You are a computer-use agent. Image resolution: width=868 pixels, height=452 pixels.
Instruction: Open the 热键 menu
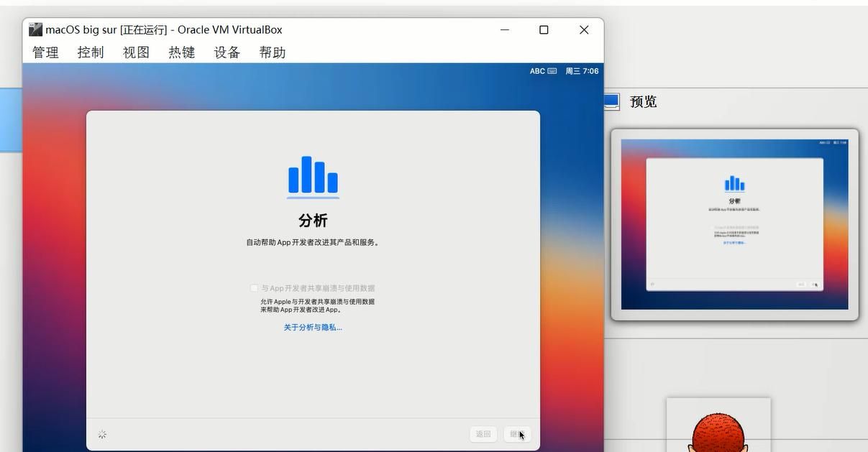coord(181,52)
